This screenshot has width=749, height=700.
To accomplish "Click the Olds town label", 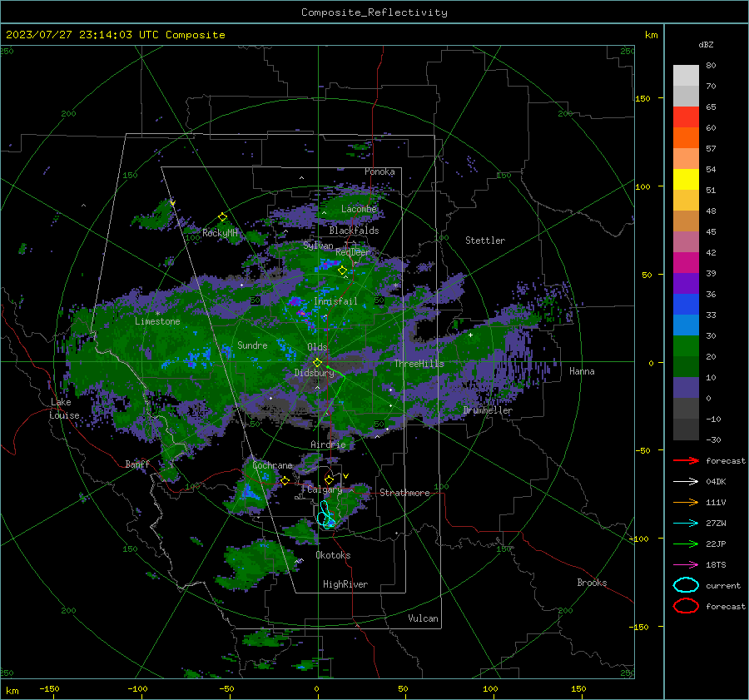I will coord(317,347).
